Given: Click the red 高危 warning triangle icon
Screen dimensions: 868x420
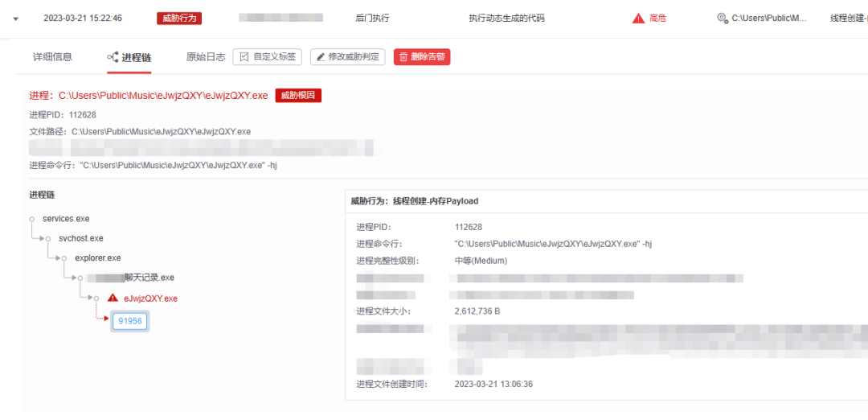Looking at the screenshot, I should tap(638, 18).
